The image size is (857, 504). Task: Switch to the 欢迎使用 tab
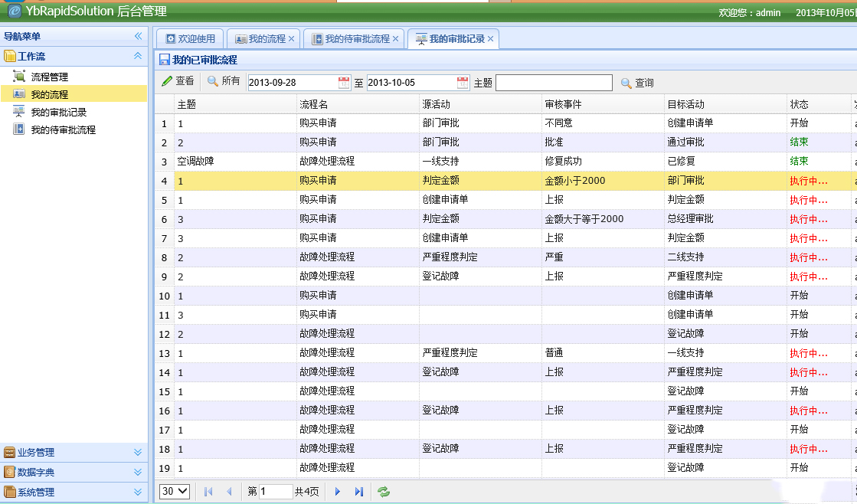click(x=190, y=39)
